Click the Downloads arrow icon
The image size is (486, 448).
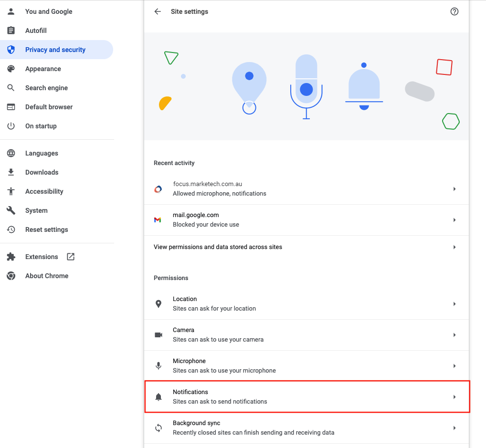coord(11,172)
